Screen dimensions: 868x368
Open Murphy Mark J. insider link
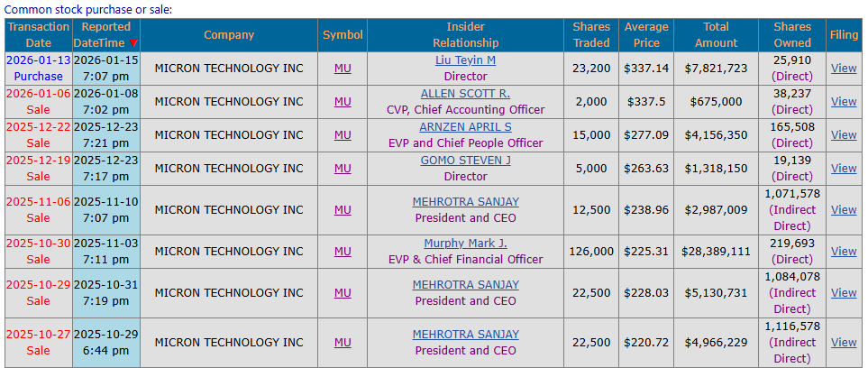466,243
